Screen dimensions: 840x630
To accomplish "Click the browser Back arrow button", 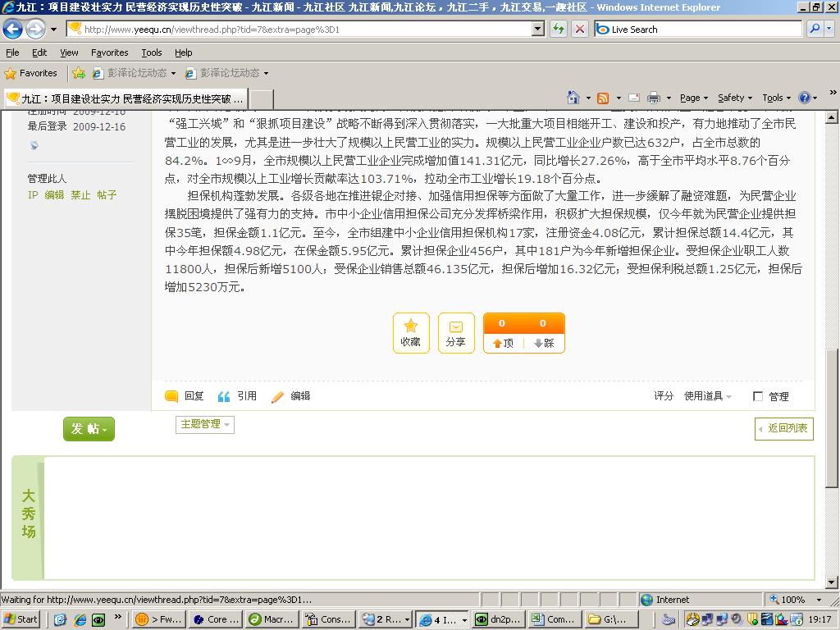I will [13, 29].
